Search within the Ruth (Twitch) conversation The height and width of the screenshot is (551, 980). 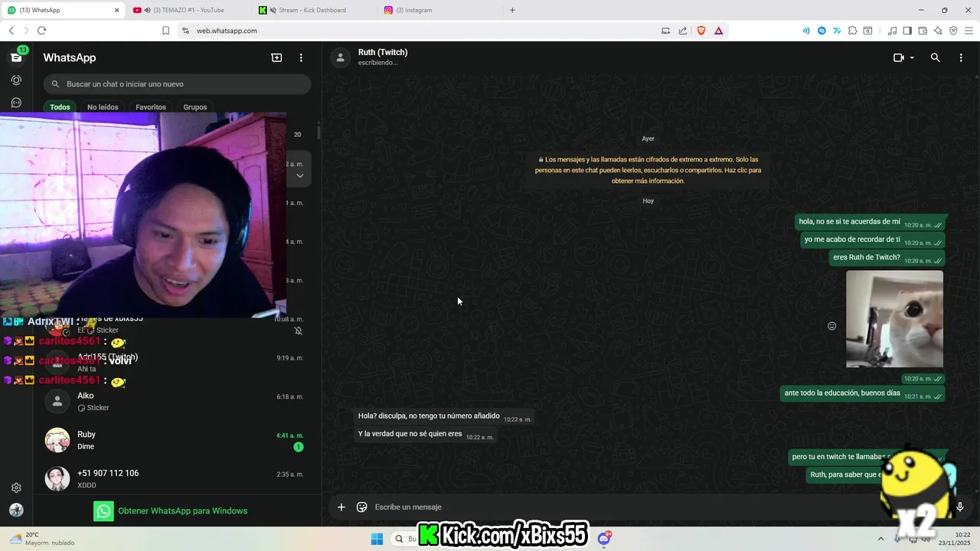click(935, 57)
